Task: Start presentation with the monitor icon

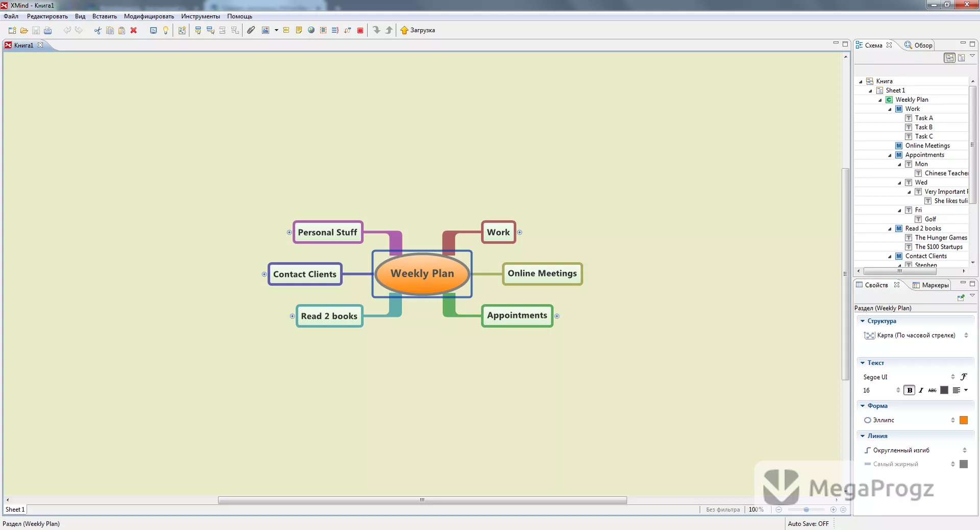Action: click(x=153, y=30)
